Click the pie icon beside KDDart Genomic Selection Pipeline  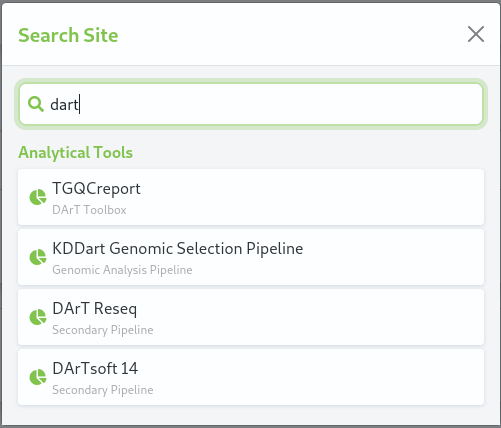38,257
